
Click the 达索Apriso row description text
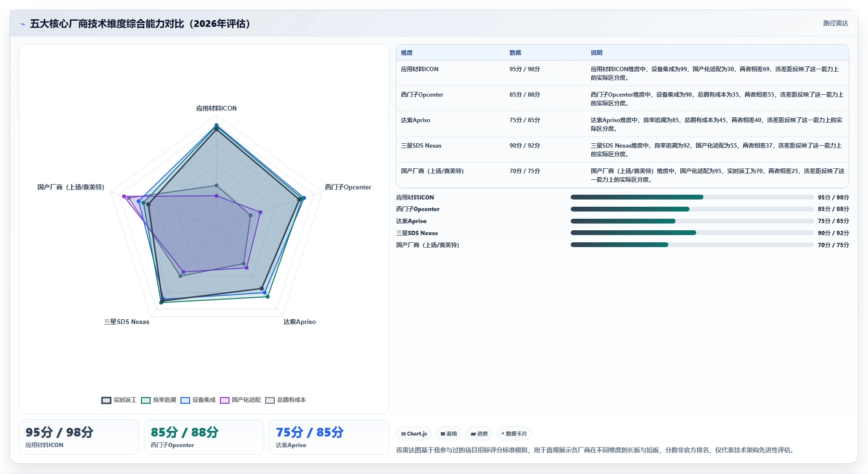point(716,125)
